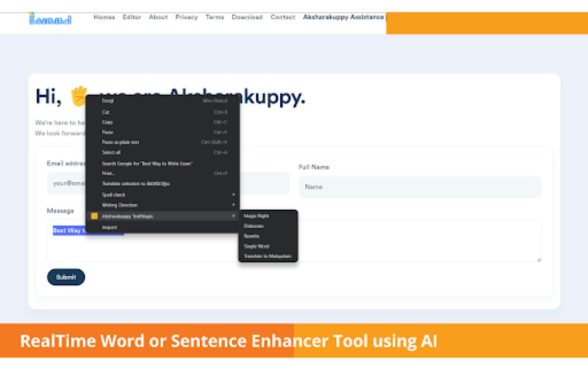Select Copy in the context menu

(162, 122)
